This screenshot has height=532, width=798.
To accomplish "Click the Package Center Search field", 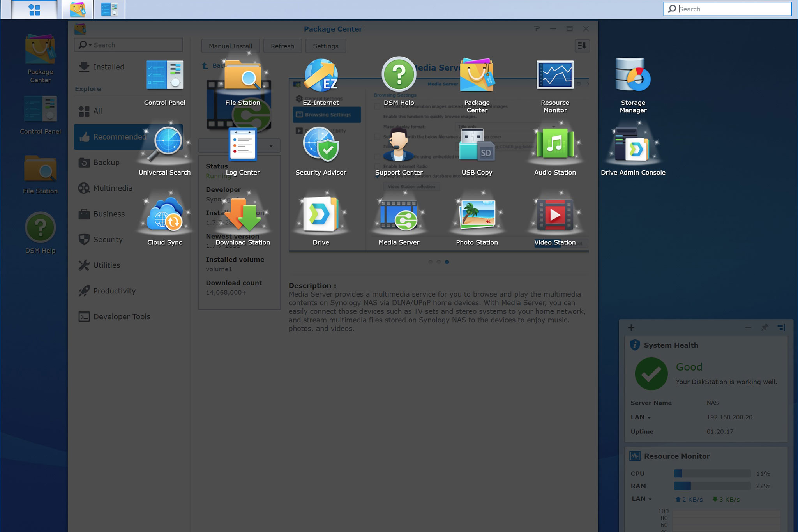I will point(129,45).
